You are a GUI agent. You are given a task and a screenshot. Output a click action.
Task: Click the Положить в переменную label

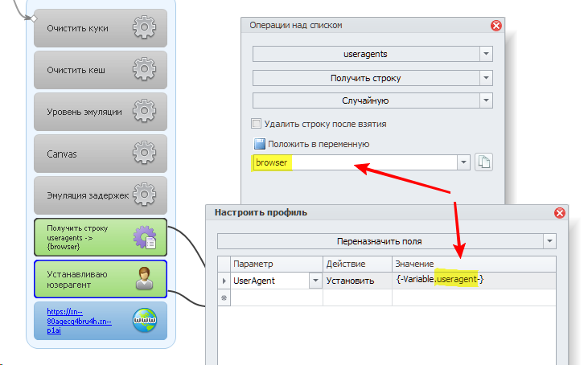pyautogui.click(x=319, y=144)
